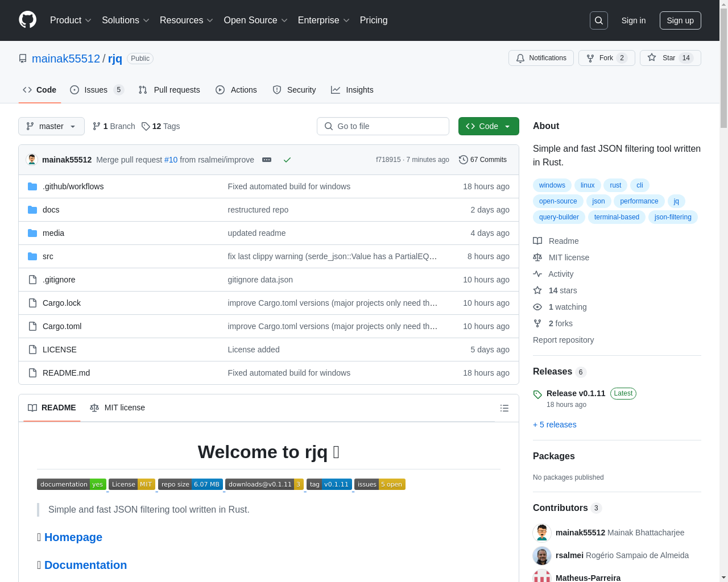Click the src folder icon
Screen dimensions: 728x582
(32, 256)
